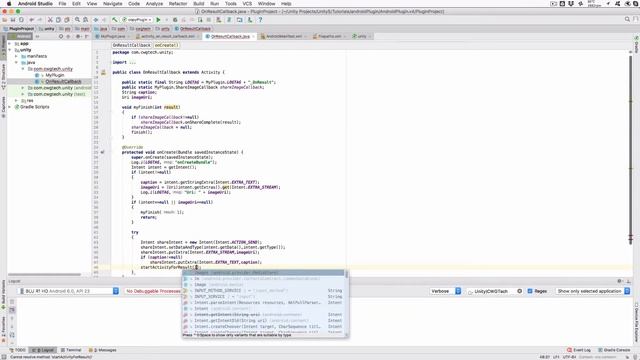Select Intent.createChooser completion suggestion
Image resolution: width=640 pixels, height=360 pixels.
(x=263, y=327)
